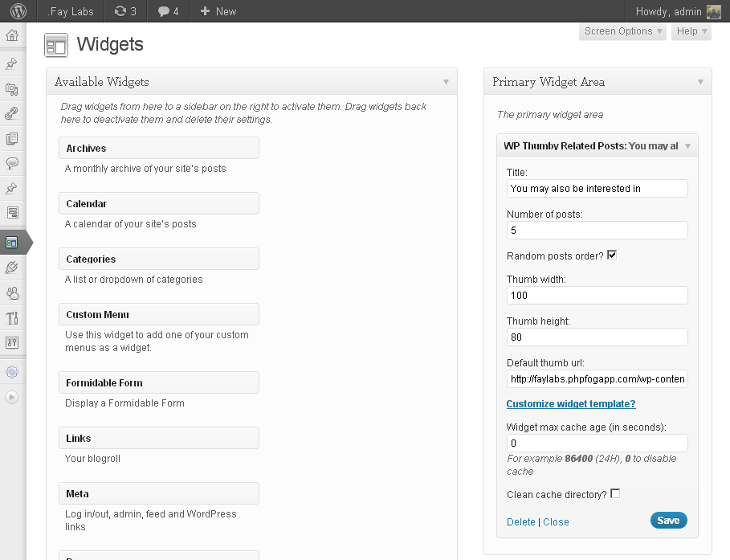
Task: Open the Customize widget template link
Action: [x=571, y=404]
